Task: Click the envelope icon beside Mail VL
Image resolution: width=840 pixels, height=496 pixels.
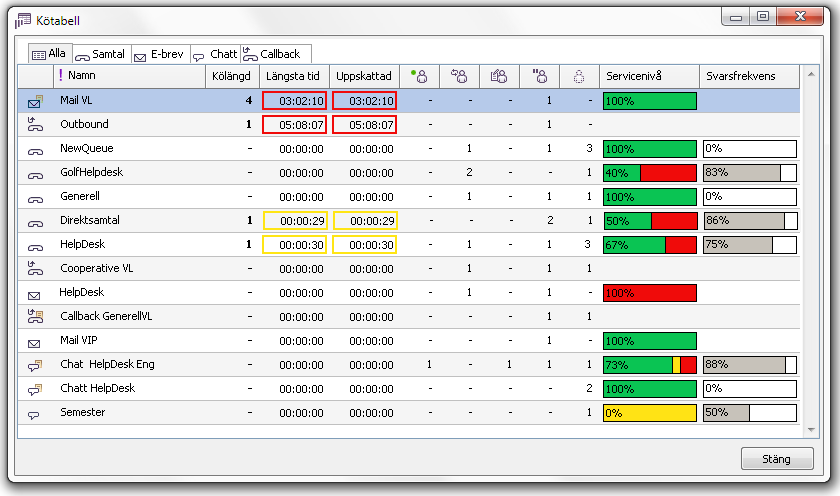Action: [x=34, y=101]
